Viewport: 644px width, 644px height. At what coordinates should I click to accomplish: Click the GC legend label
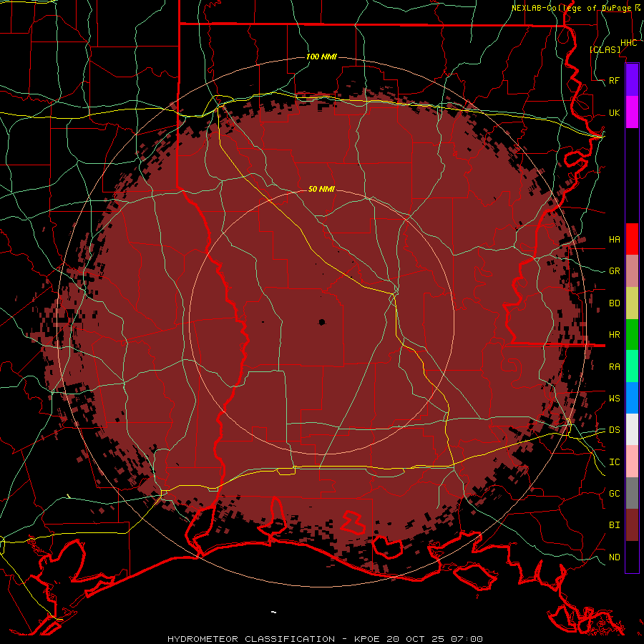point(615,493)
